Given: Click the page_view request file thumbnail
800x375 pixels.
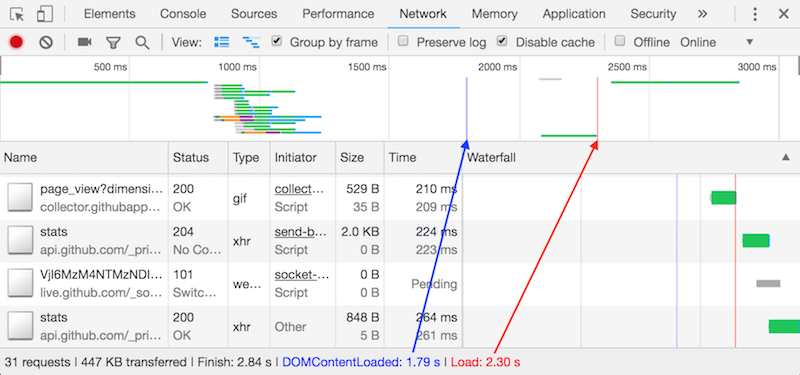Looking at the screenshot, I should pyautogui.click(x=20, y=198).
